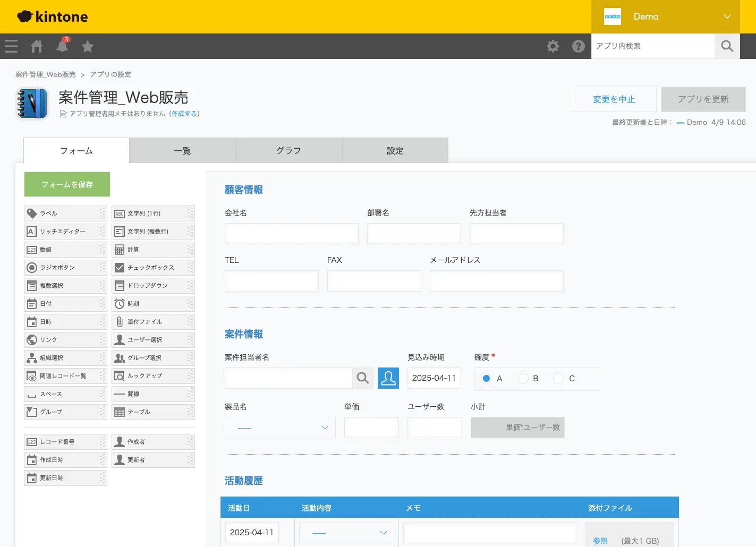Select radio option A for 確度
This screenshot has height=547, width=756.
[486, 379]
